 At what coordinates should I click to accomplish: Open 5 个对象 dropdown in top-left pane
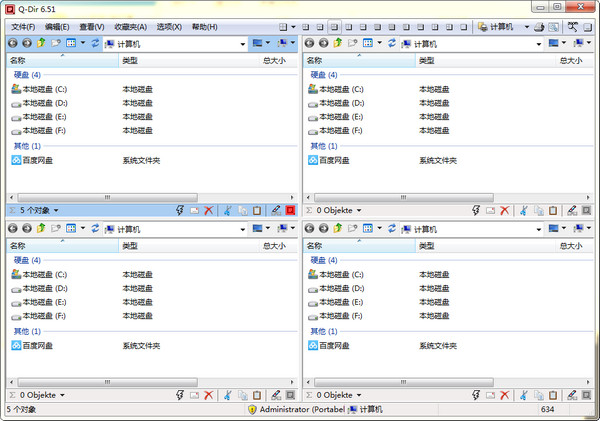(56, 210)
